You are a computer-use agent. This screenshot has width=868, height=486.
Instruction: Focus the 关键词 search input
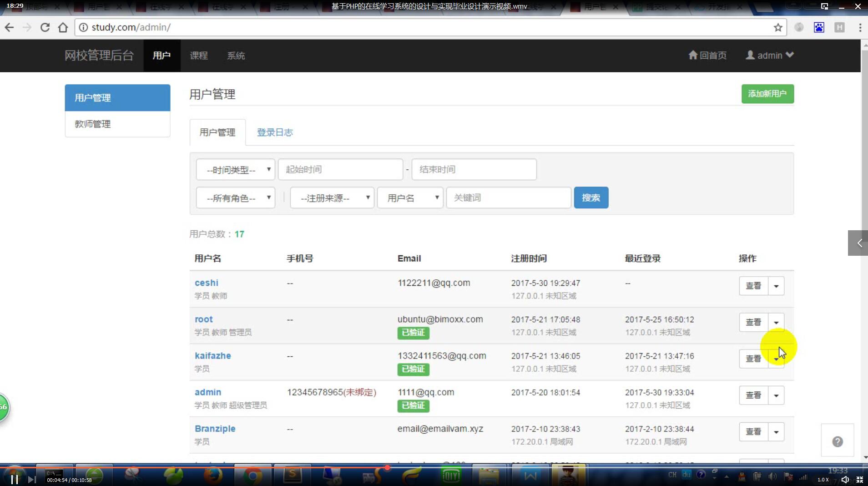click(x=509, y=197)
